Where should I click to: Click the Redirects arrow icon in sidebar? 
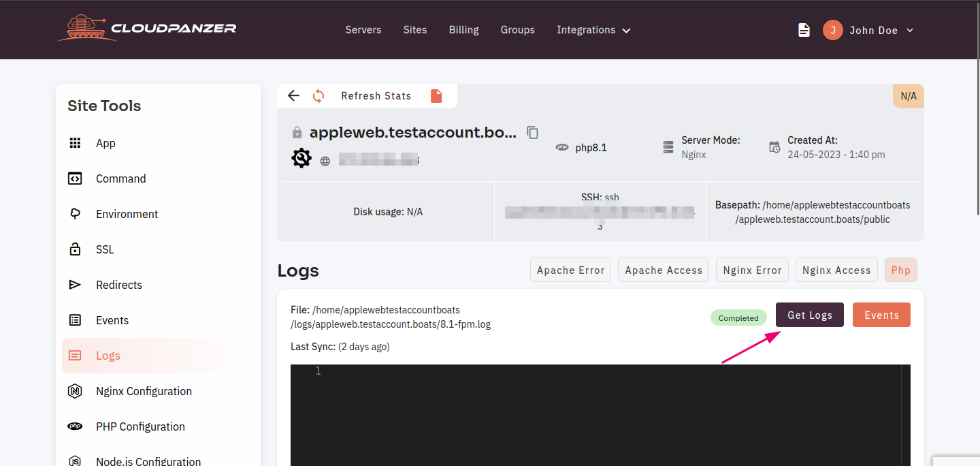pos(75,285)
